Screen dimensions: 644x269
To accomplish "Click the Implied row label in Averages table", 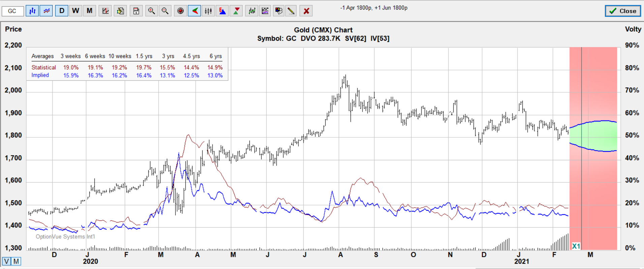I will [40, 75].
